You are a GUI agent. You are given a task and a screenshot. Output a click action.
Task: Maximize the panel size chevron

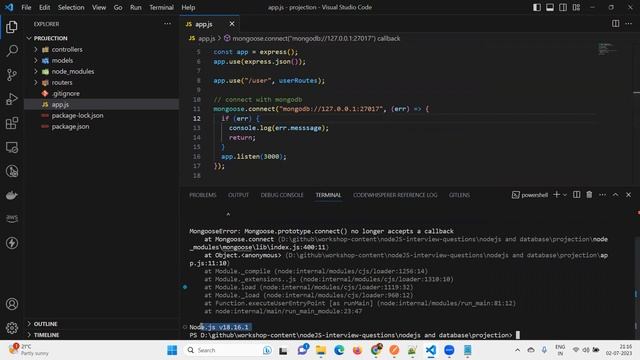[615, 195]
